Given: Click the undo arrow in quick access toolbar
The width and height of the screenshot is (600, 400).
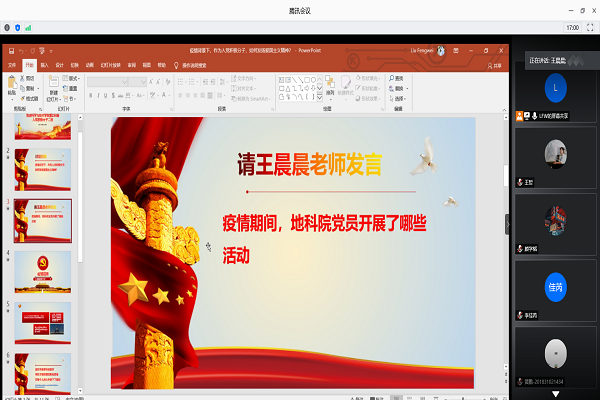Looking at the screenshot, I should 21,49.
